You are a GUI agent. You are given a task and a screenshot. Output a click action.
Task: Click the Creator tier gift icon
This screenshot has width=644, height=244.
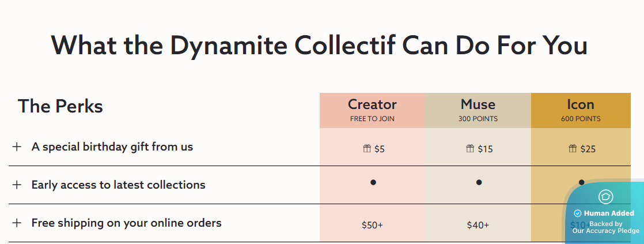pyautogui.click(x=367, y=149)
